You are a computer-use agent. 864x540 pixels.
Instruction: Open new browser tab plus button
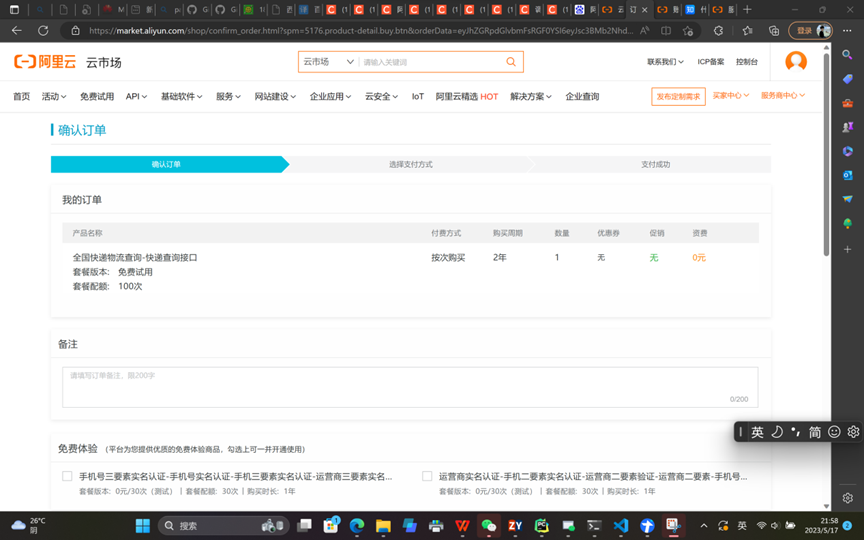pyautogui.click(x=747, y=9)
